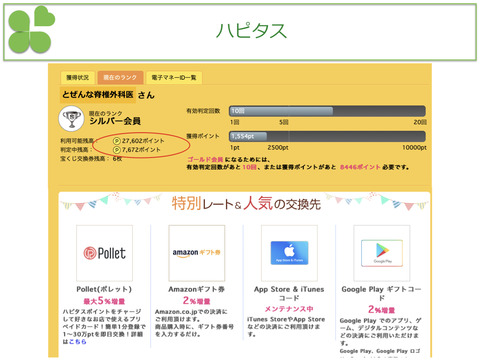Click the 特別レート&人気の交換先 heading

[x=246, y=203]
